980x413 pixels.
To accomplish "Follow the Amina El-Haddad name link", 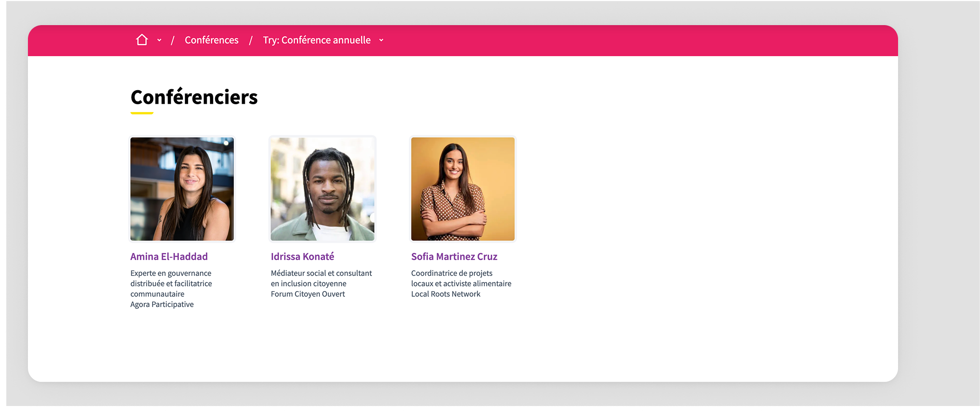I will click(169, 256).
